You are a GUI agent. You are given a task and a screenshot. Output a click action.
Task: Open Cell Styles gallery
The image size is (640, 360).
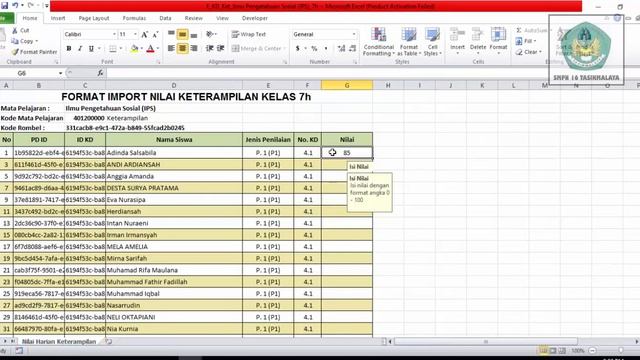click(x=432, y=42)
